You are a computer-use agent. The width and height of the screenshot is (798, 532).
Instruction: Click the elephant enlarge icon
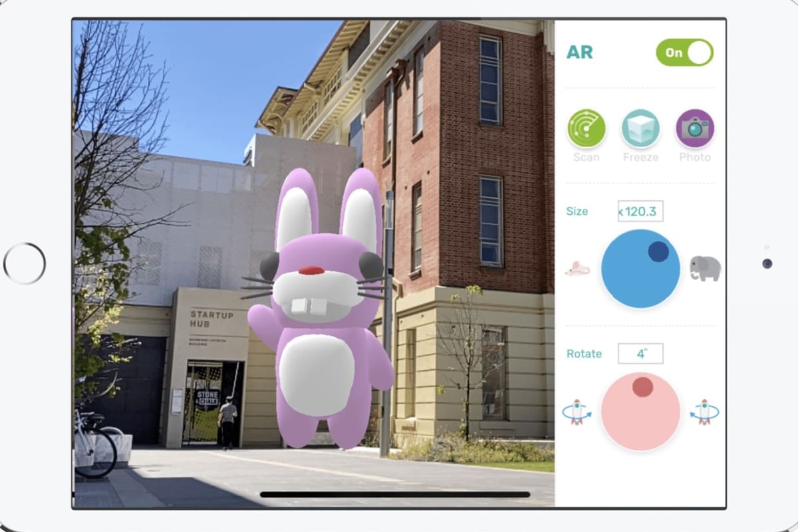705,269
